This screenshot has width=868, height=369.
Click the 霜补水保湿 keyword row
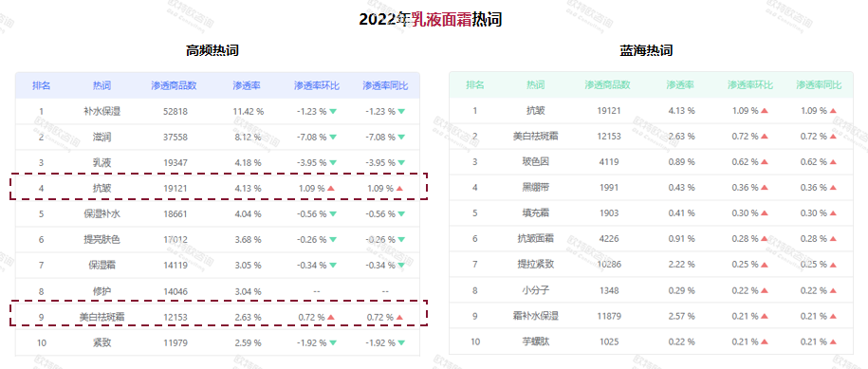click(651, 316)
